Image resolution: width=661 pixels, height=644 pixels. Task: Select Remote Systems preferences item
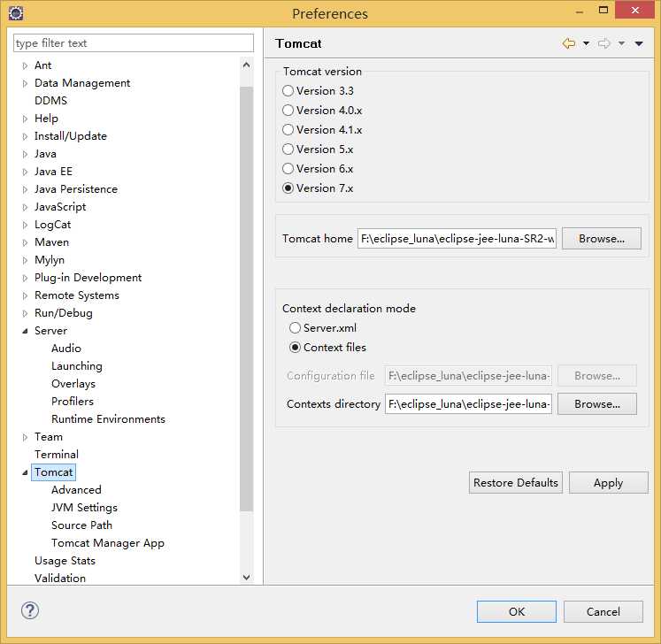point(77,295)
